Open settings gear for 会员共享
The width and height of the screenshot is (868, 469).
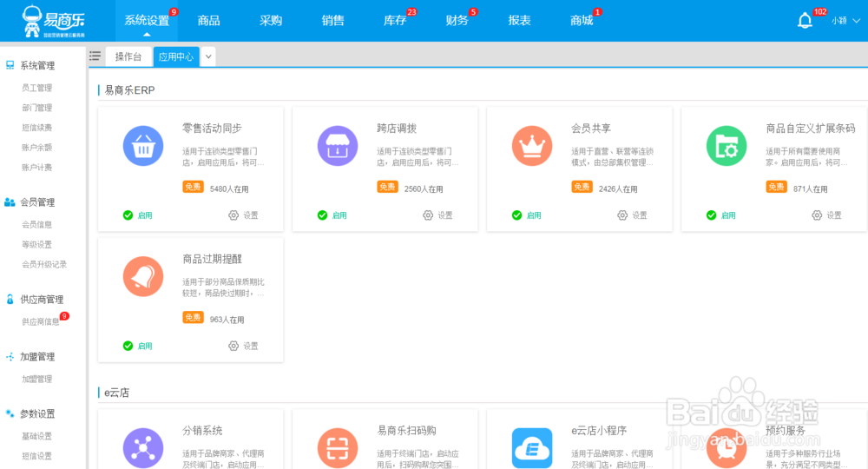pyautogui.click(x=622, y=215)
